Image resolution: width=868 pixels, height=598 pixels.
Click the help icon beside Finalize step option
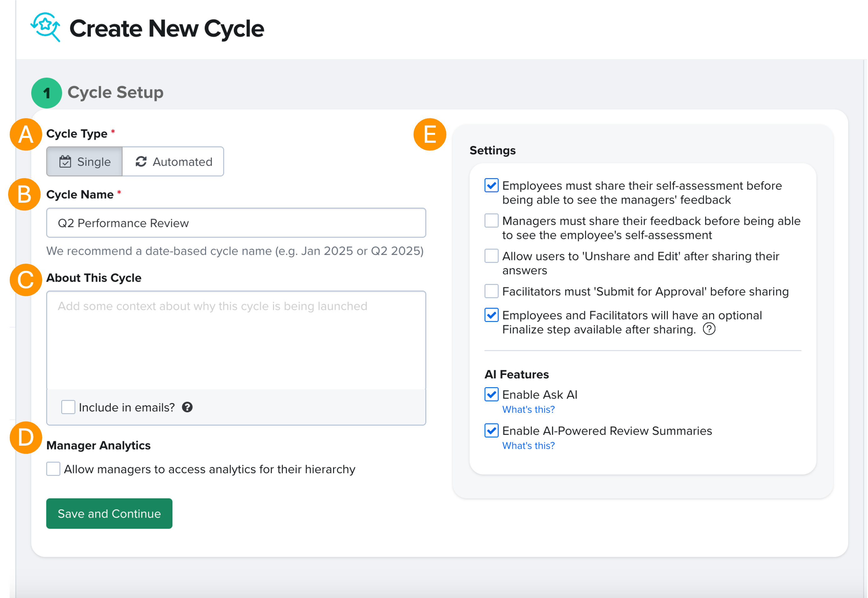709,329
